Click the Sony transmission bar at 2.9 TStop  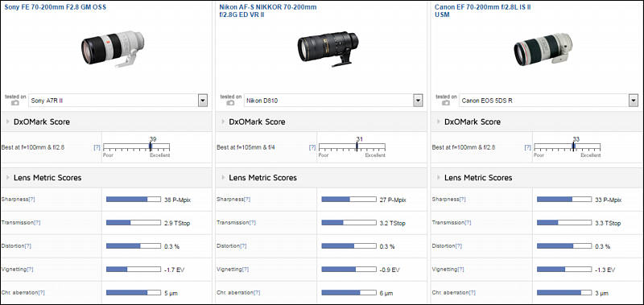(134, 223)
